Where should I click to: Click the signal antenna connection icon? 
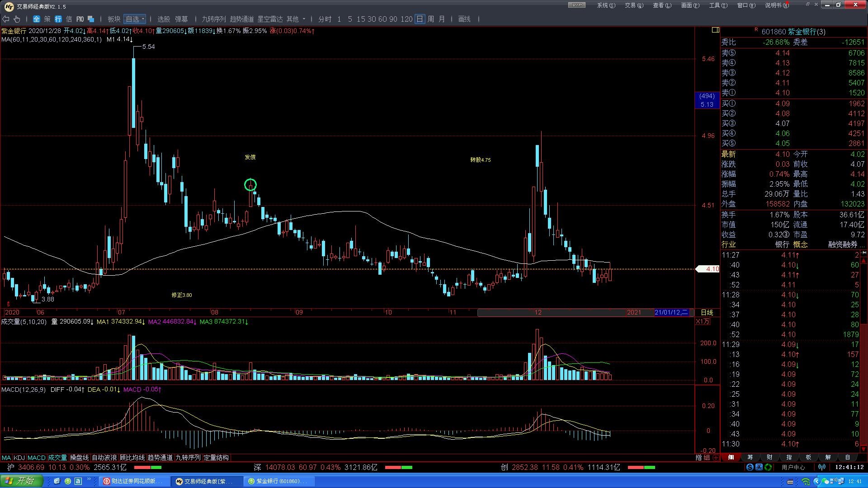click(822, 467)
